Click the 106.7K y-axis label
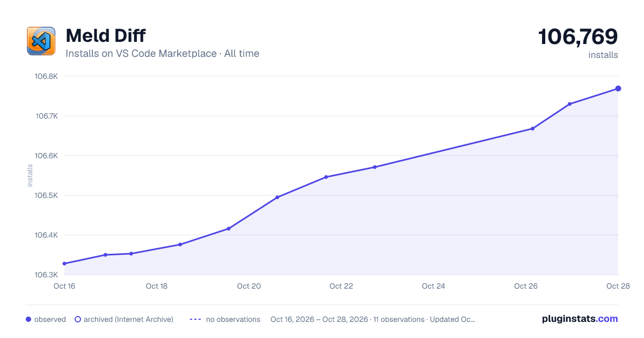Viewport: 644px width, 338px height. (x=46, y=116)
